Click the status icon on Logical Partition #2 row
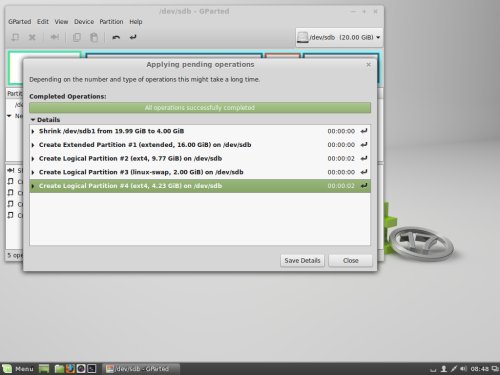 tap(364, 158)
